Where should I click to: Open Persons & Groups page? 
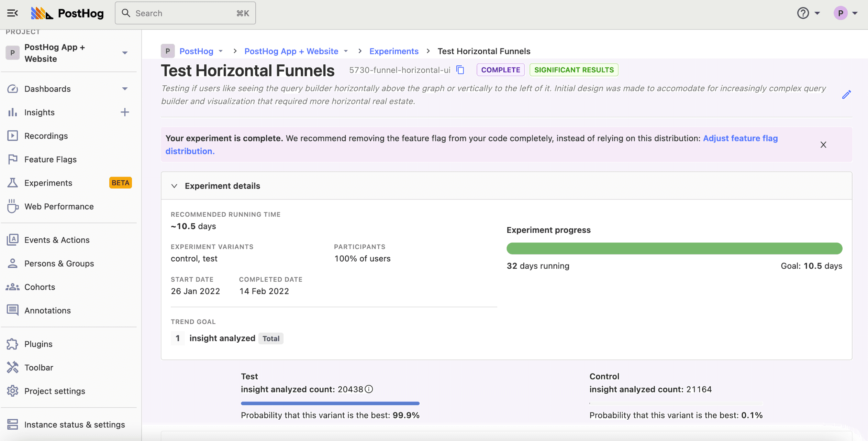[59, 263]
